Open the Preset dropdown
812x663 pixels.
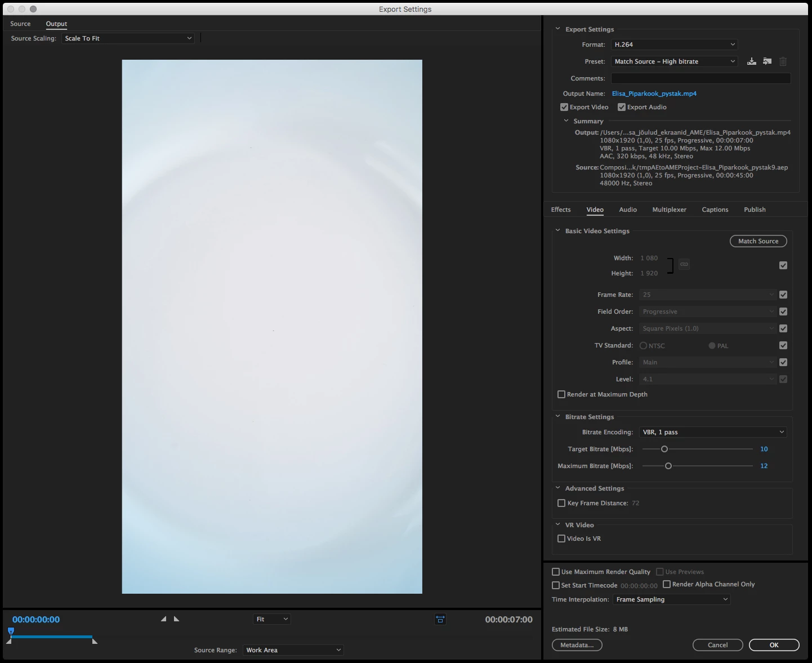click(x=674, y=61)
